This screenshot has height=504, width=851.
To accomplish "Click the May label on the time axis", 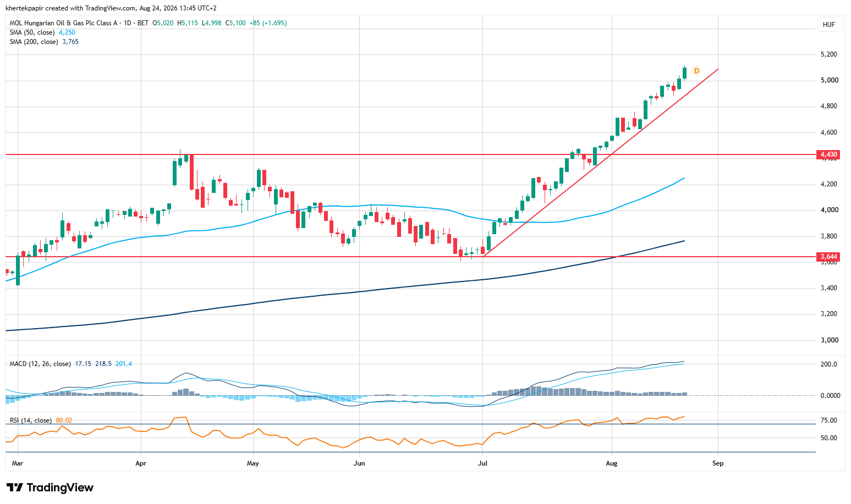I will (x=253, y=463).
